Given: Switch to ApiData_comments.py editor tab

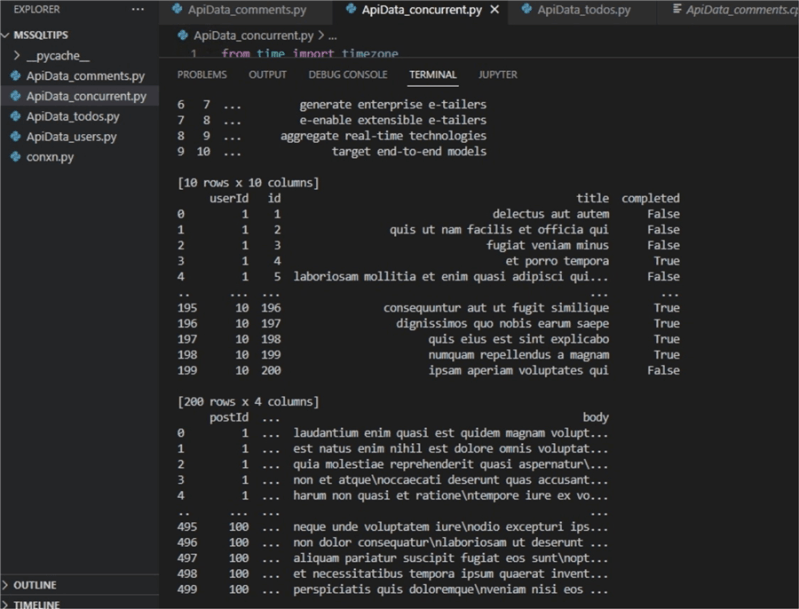Looking at the screenshot, I should (x=246, y=10).
